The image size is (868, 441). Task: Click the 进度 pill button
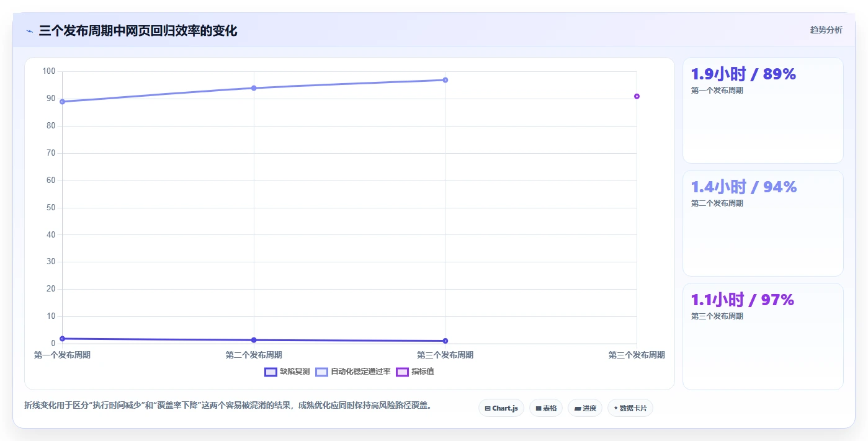[x=585, y=408]
